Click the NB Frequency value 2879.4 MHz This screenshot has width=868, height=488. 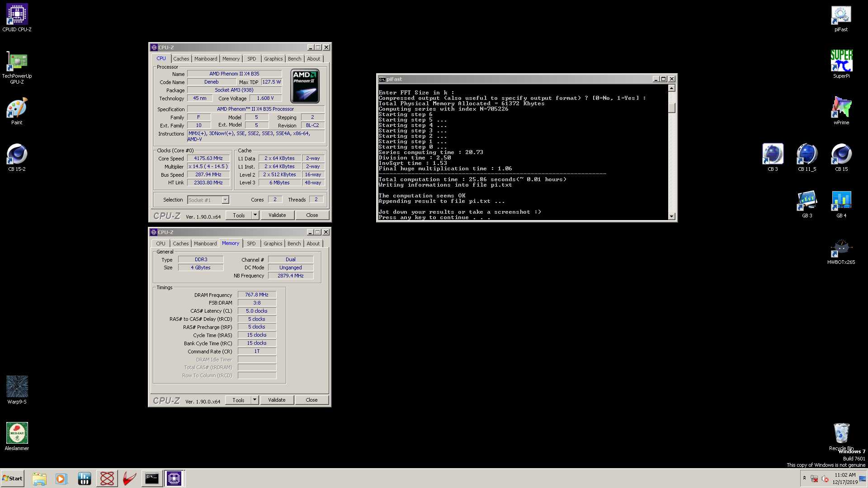click(291, 276)
